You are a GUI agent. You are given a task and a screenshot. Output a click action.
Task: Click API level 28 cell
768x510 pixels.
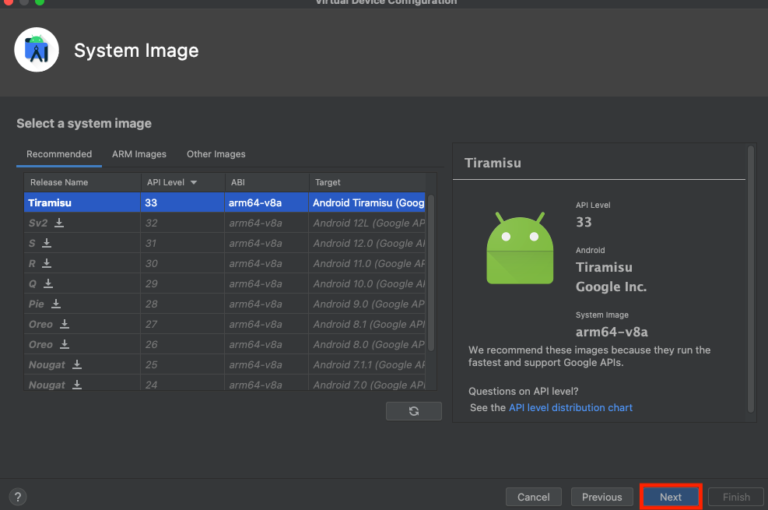pyautogui.click(x=183, y=304)
